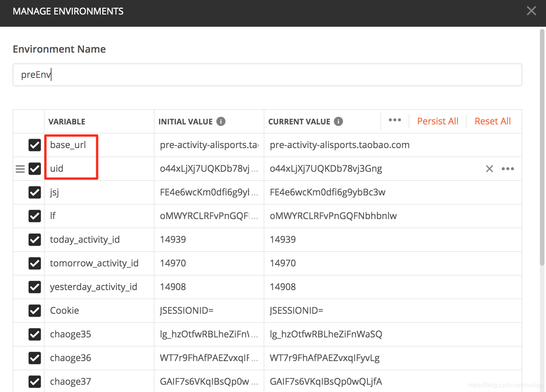Click the Environment Name input field

tap(267, 75)
